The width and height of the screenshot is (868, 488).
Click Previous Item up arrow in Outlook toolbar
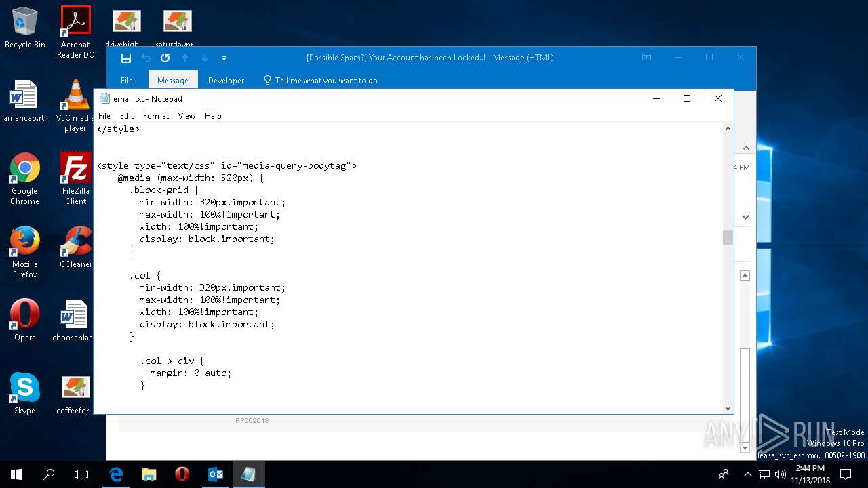(184, 58)
